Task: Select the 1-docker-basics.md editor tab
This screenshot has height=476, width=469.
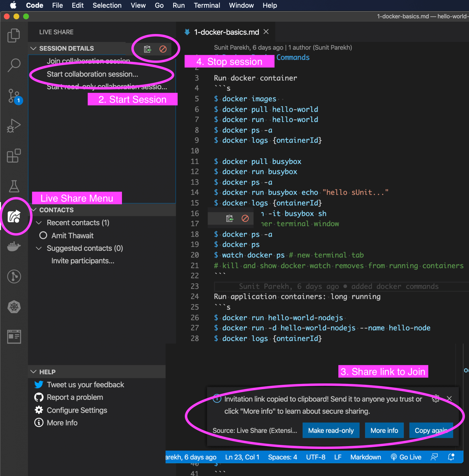Action: 226,32
